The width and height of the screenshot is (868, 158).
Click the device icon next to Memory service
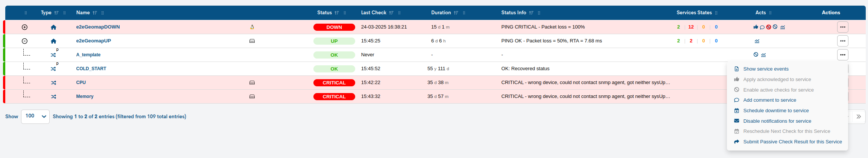pos(252,96)
